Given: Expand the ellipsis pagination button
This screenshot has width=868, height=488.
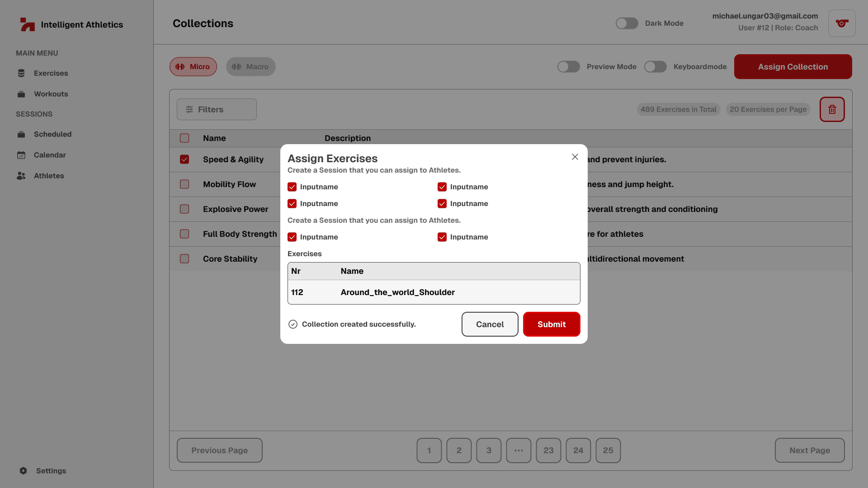Looking at the screenshot, I should tap(519, 450).
